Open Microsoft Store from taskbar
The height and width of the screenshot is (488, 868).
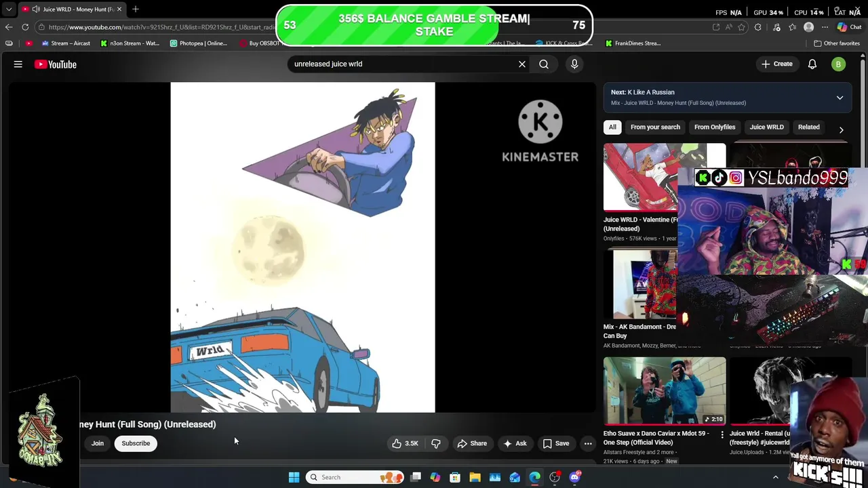[455, 477]
